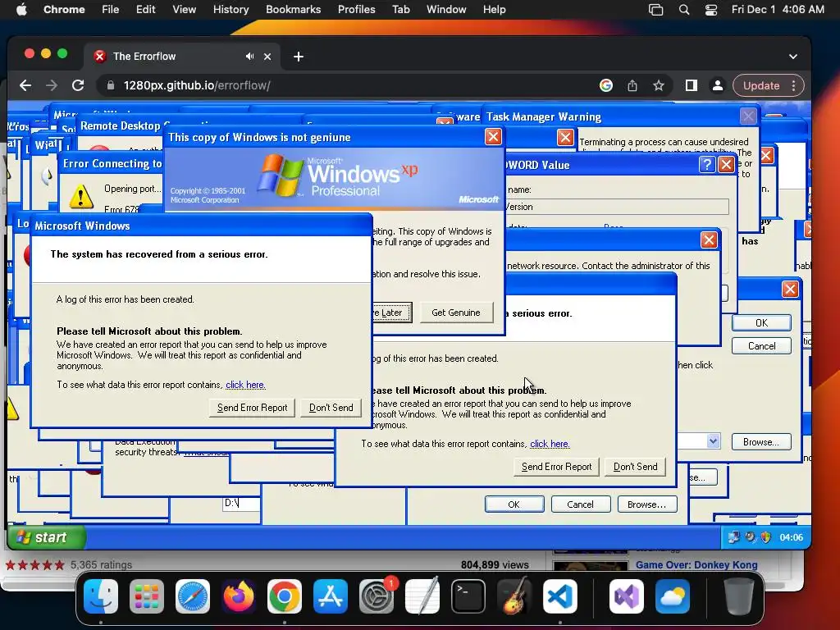Open Safari from the Dock
Screen dimensions: 840x630
click(x=192, y=596)
